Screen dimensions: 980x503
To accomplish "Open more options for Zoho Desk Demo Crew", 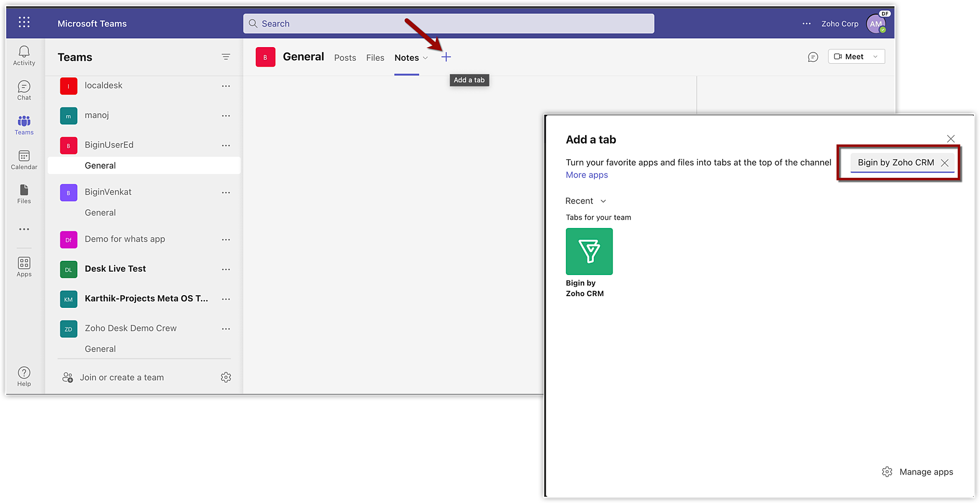I will click(x=226, y=328).
